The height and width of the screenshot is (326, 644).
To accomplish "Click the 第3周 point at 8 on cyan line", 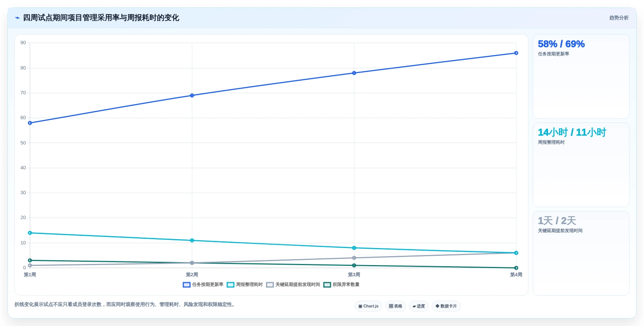I will tap(354, 248).
